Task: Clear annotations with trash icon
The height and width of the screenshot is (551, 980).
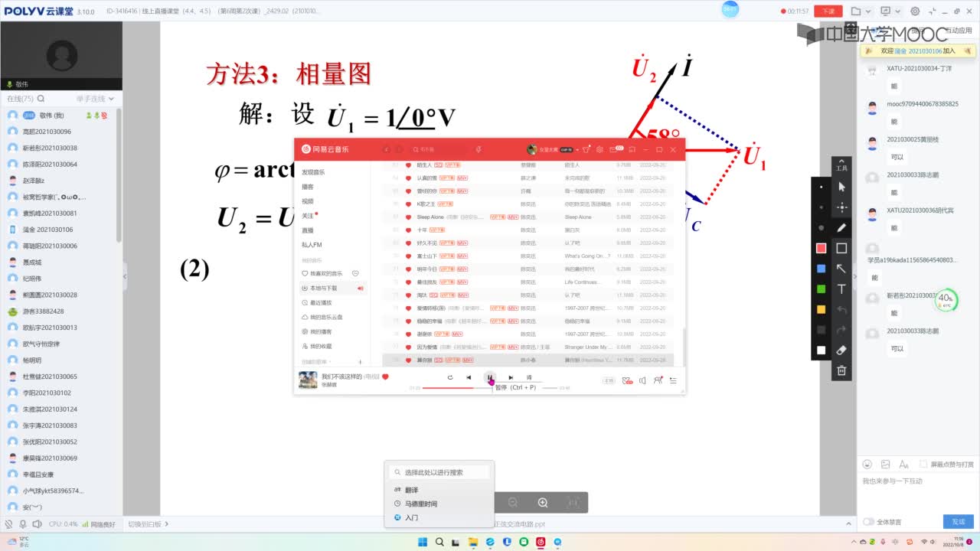Action: 841,370
